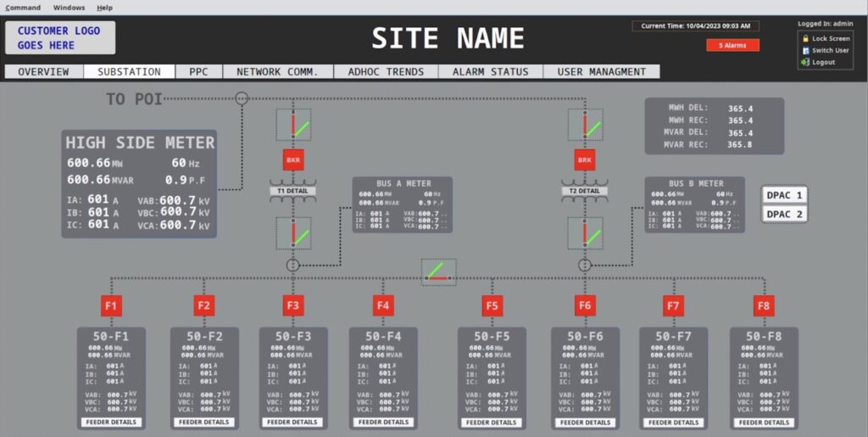Screen dimensions: 868x437
Task: Click the lock icon for Lock Screen
Action: [x=805, y=38]
